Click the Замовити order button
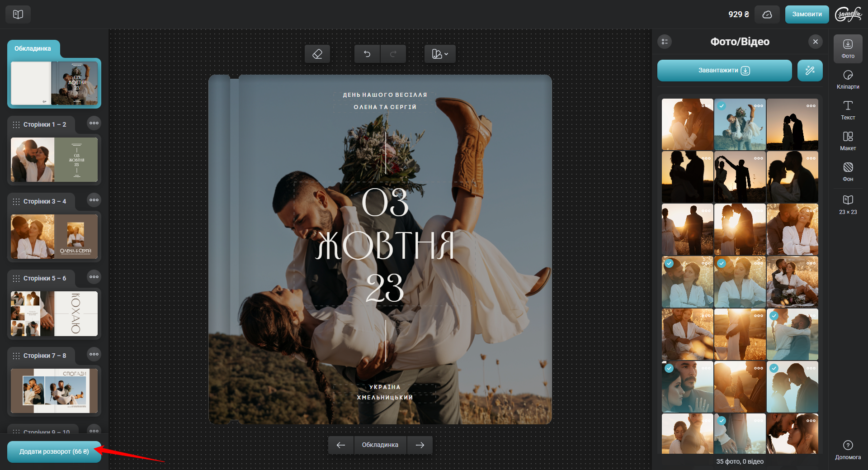The height and width of the screenshot is (470, 868). coord(807,14)
